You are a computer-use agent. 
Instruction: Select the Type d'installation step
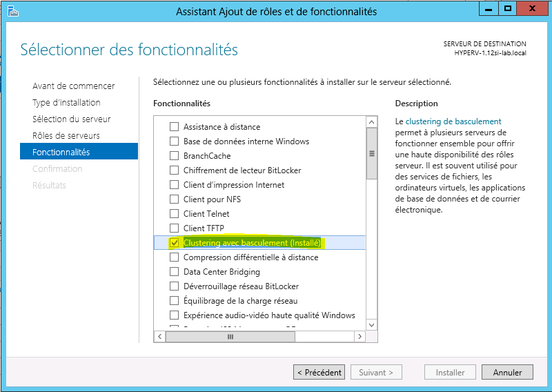(66, 103)
